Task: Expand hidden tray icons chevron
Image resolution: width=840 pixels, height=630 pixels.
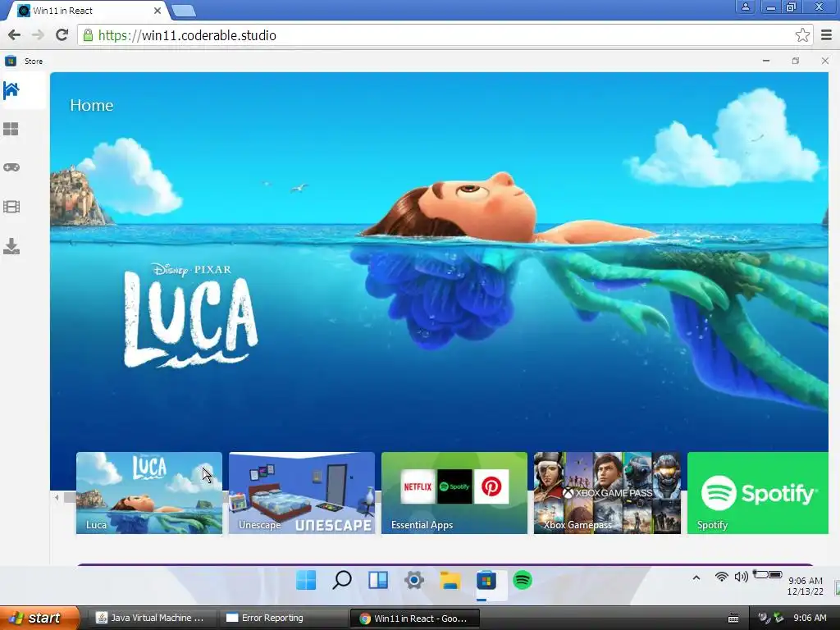Action: coord(696,577)
